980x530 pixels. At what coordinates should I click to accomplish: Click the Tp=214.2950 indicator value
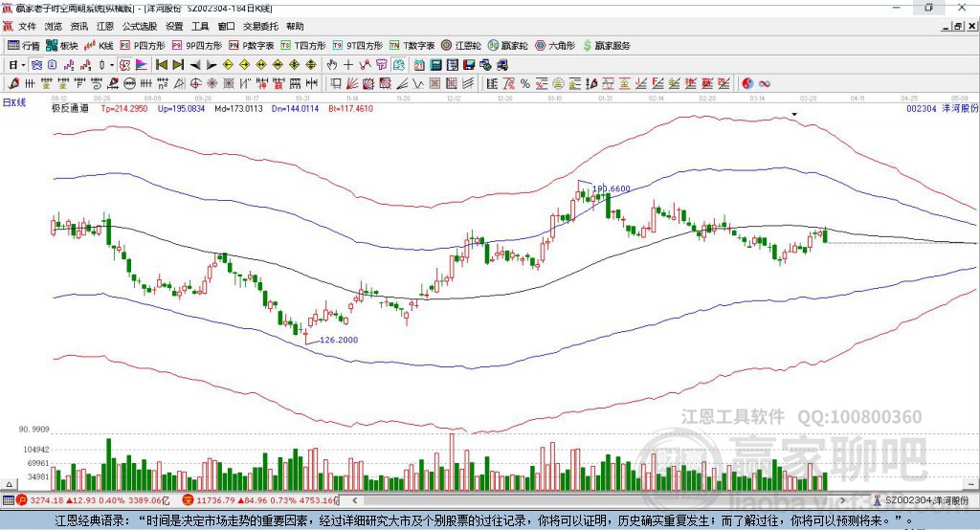pos(123,109)
